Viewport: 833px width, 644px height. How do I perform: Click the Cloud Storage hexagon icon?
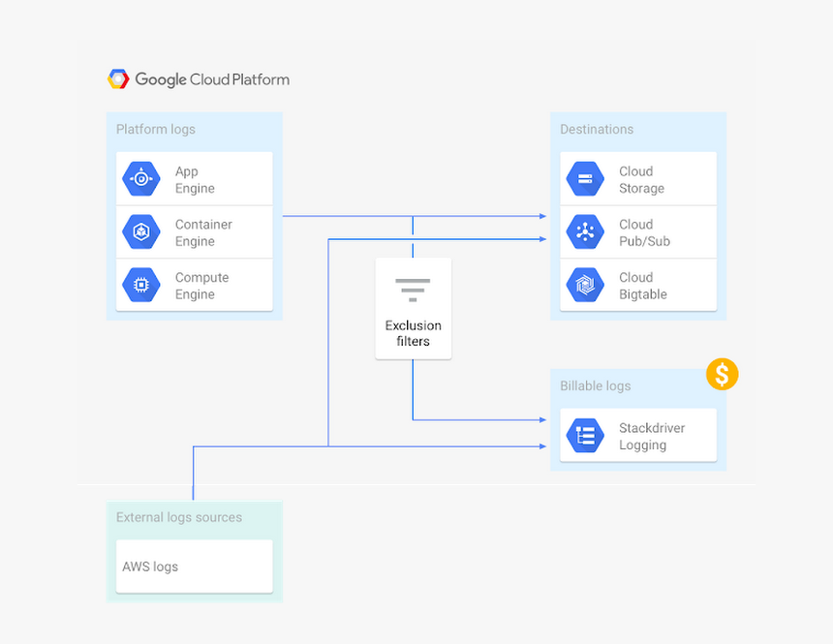(584, 178)
